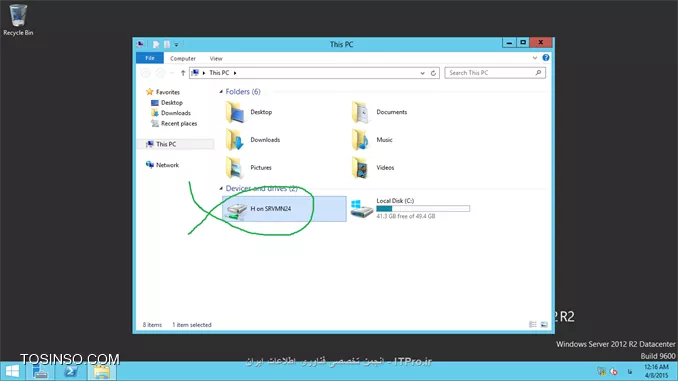Click the Back navigation arrow

[146, 73]
